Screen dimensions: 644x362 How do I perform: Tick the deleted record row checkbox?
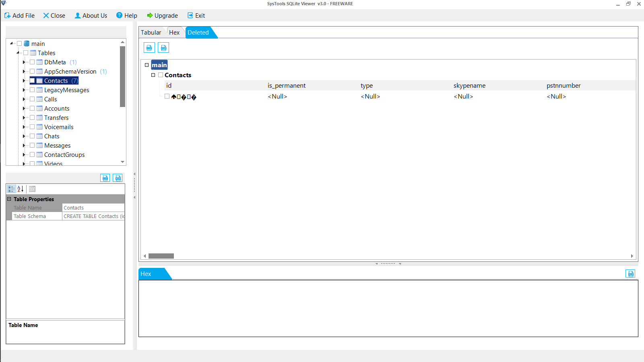[x=167, y=96]
